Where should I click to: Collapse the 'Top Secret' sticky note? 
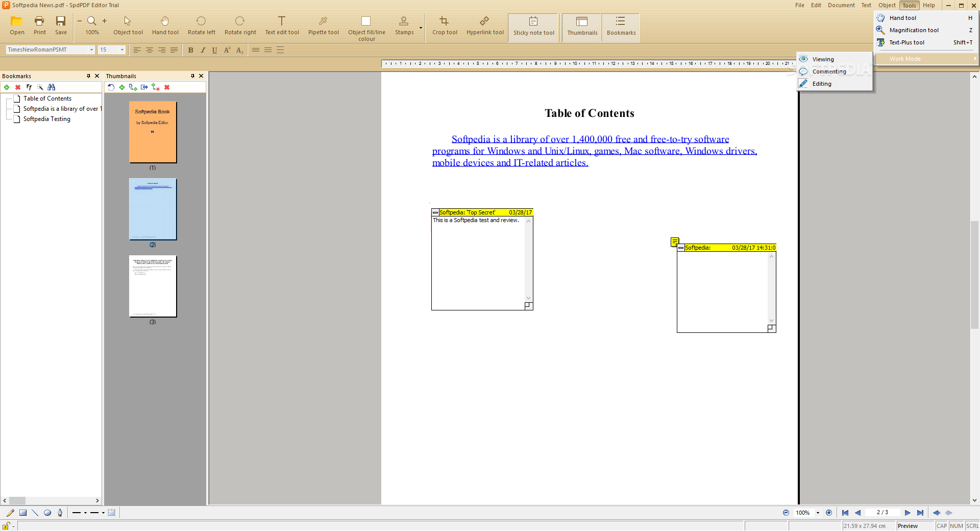435,212
